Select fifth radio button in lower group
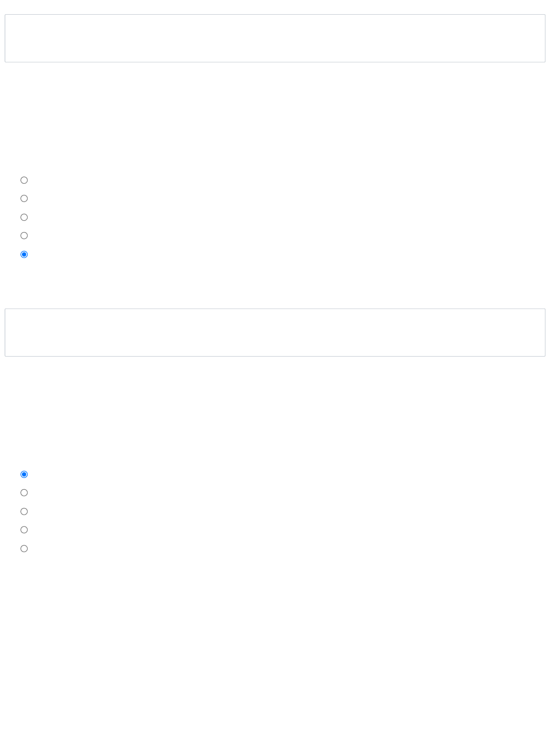The height and width of the screenshot is (756, 550). point(24,549)
